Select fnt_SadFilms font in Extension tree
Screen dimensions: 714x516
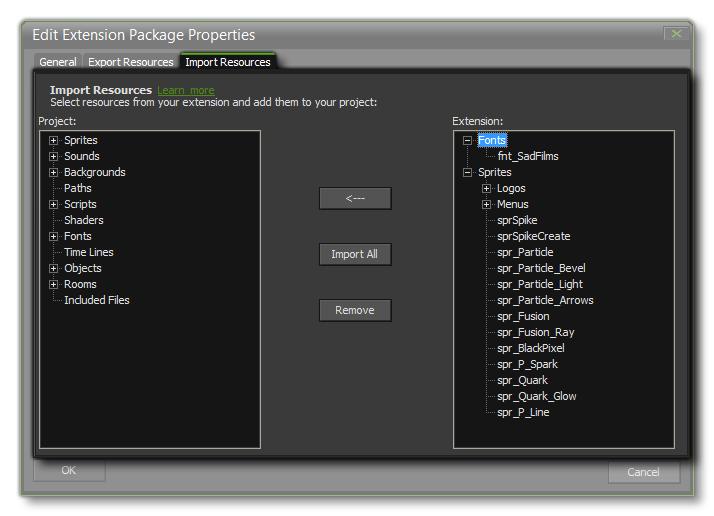tap(528, 157)
